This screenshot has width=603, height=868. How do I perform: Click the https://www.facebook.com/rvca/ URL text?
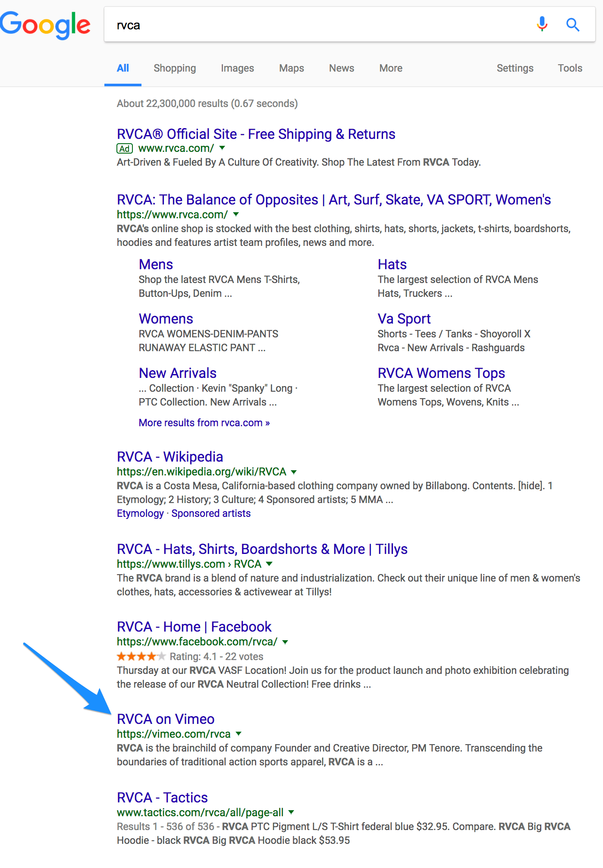197,642
